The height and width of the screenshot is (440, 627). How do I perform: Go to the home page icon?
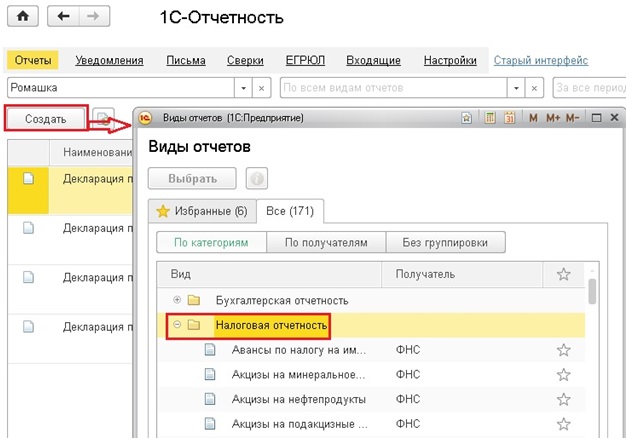click(23, 16)
